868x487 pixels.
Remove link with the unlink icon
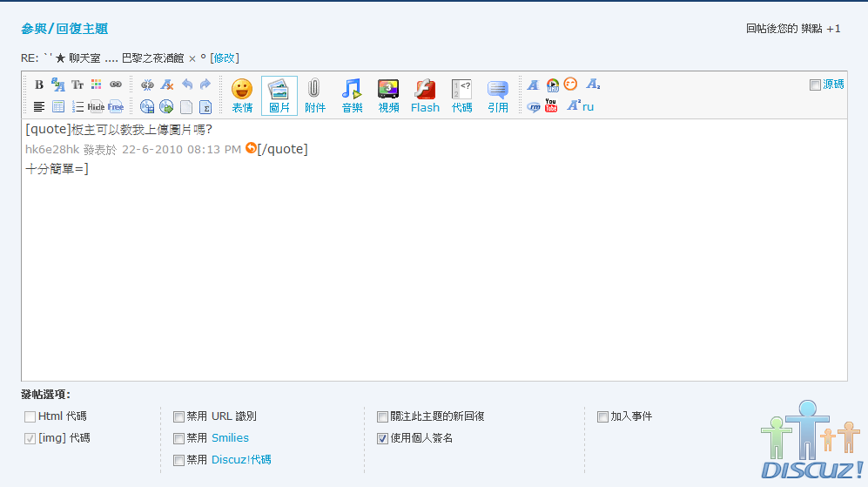pyautogui.click(x=147, y=85)
